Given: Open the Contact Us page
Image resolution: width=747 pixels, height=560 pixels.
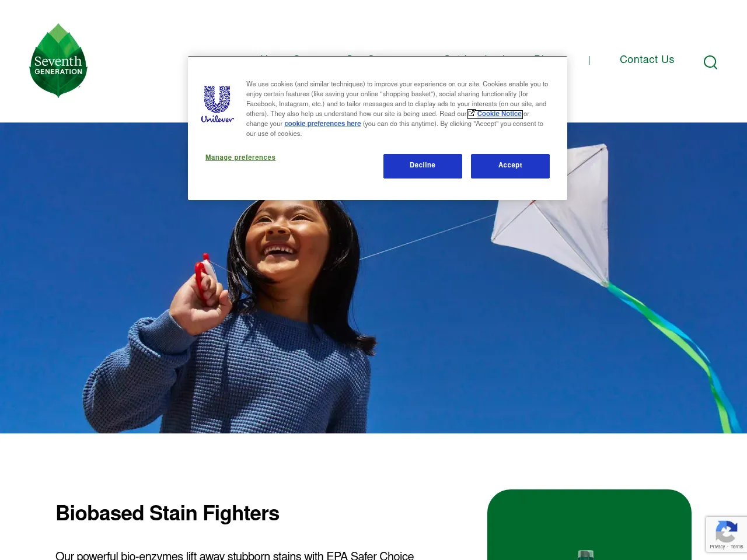Looking at the screenshot, I should coord(647,60).
